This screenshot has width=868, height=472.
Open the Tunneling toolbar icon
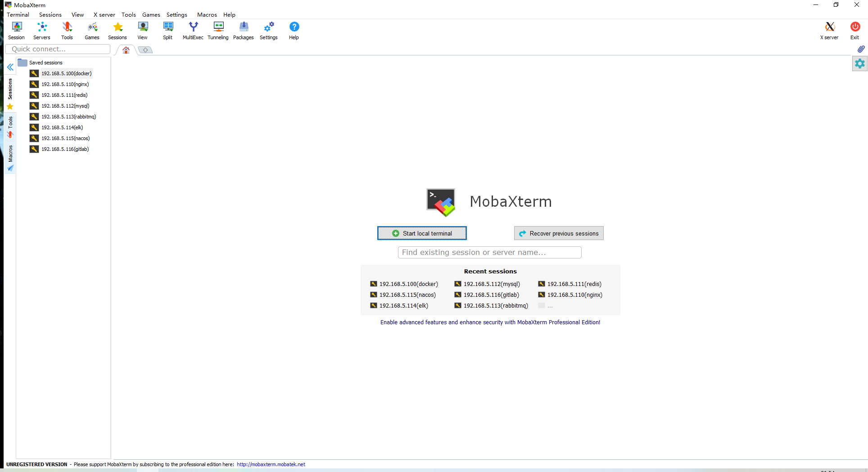click(218, 31)
